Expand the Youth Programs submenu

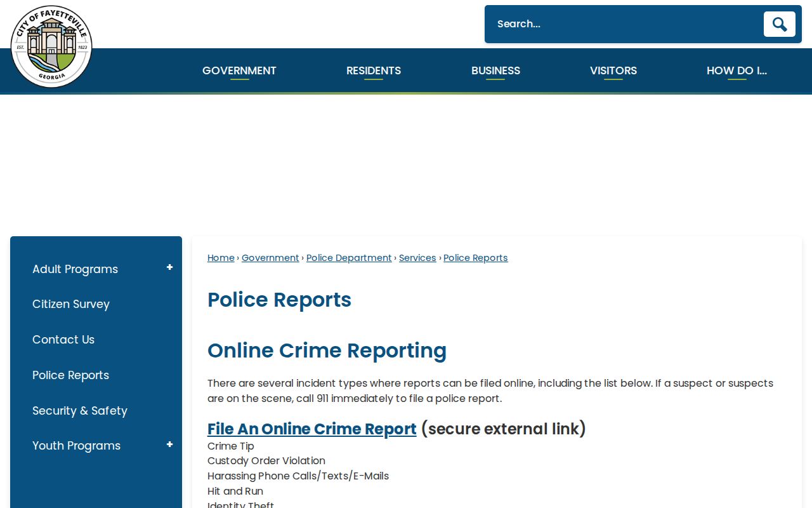169,444
